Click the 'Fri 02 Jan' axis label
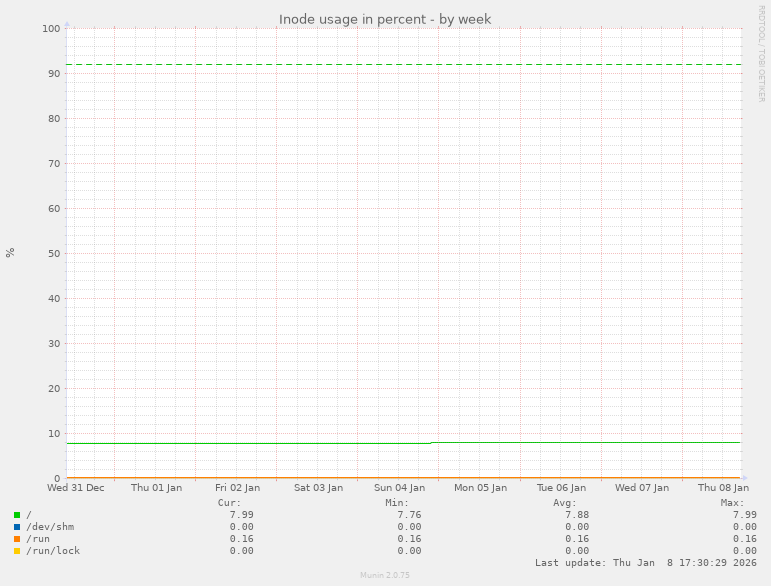This screenshot has height=586, width=771. point(237,488)
